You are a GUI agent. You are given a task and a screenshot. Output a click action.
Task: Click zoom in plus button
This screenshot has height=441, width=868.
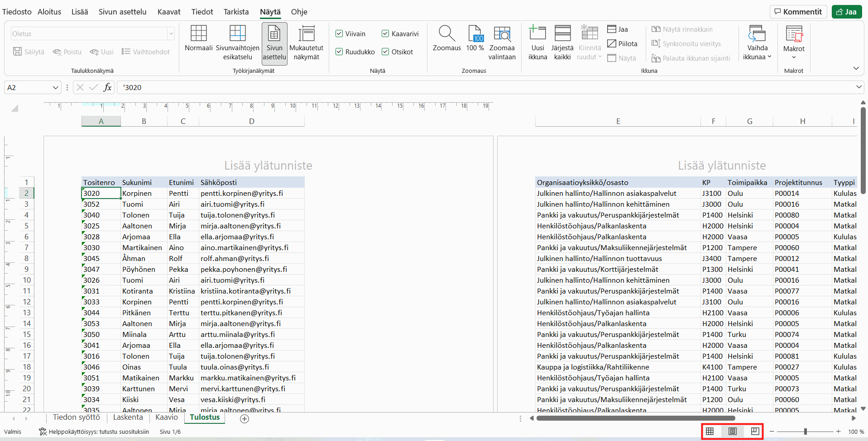pyautogui.click(x=839, y=432)
